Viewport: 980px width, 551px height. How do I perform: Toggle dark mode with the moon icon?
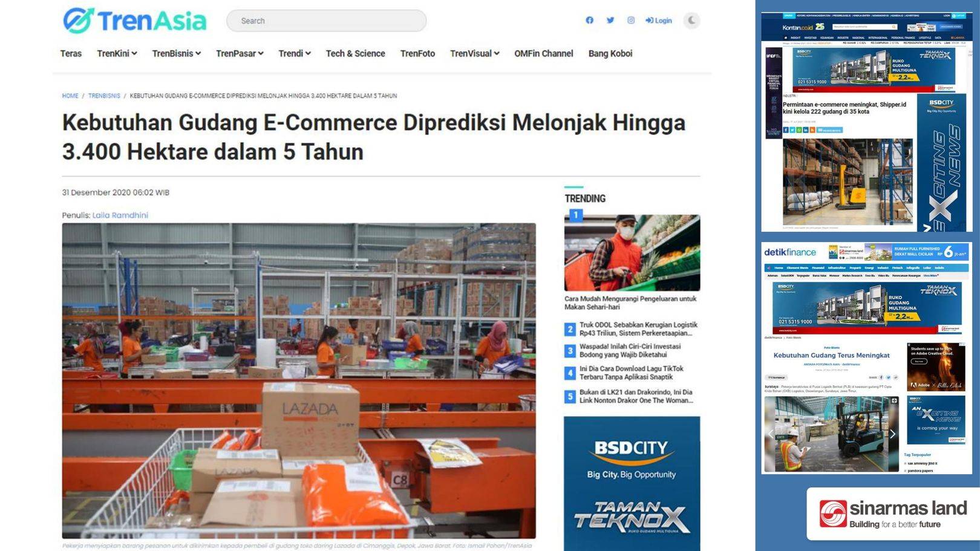[x=691, y=20]
